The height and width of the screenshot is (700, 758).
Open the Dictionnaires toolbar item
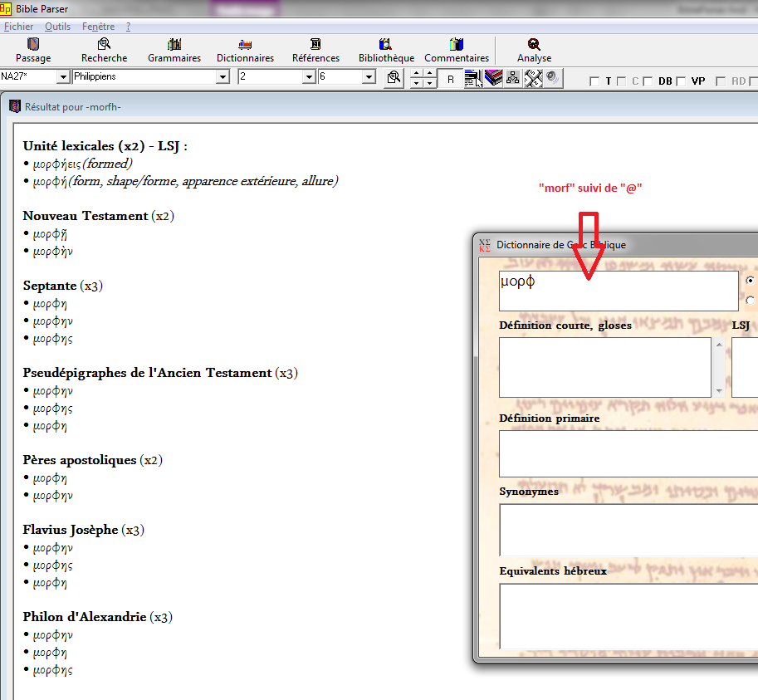[245, 51]
